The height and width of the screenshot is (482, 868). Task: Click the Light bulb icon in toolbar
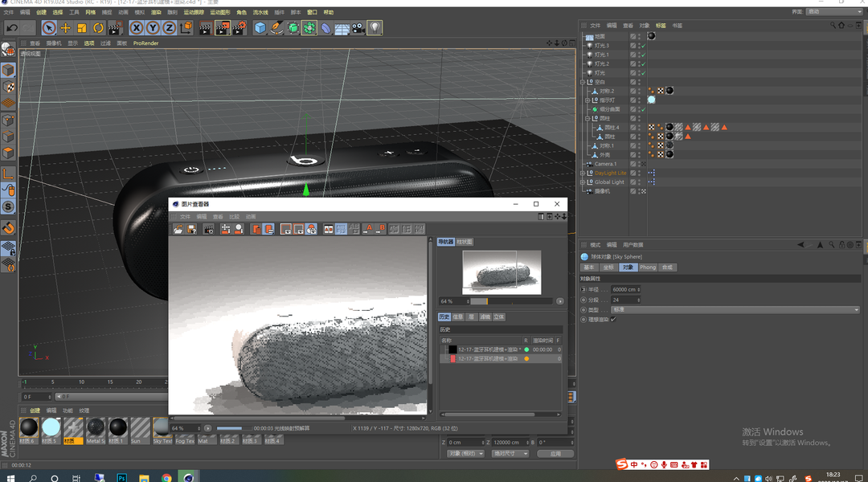tap(375, 27)
